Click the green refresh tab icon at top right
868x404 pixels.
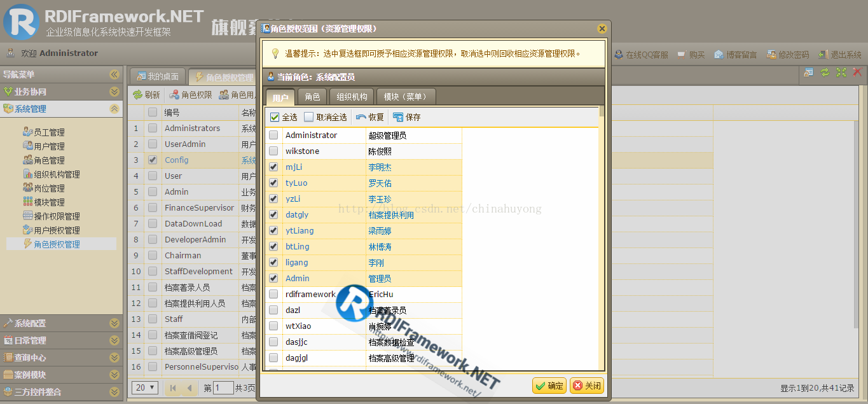[825, 73]
